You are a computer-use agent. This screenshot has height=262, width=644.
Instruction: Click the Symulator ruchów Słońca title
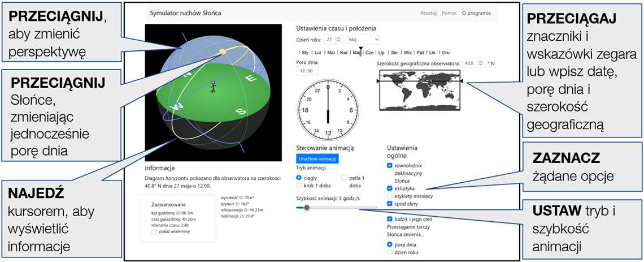point(186,13)
